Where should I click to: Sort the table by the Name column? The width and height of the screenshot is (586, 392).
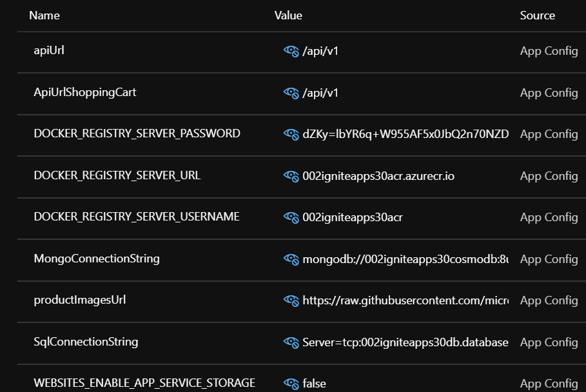tap(44, 15)
